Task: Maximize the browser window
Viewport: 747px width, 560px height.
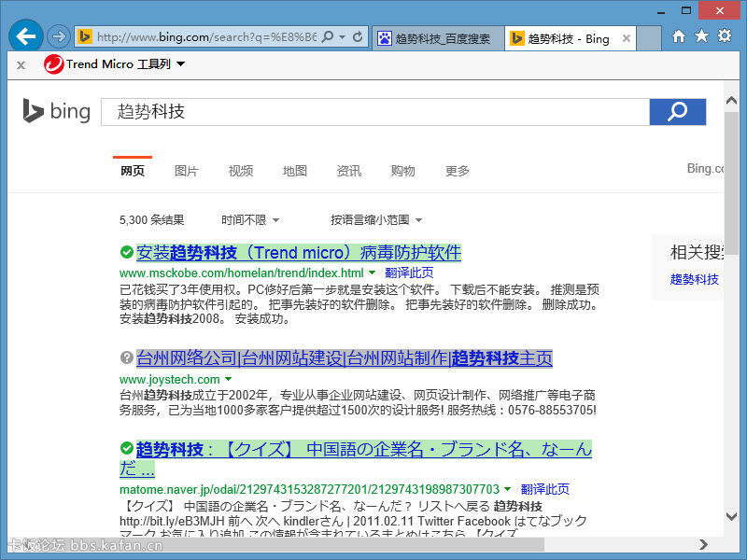Action: [x=686, y=10]
